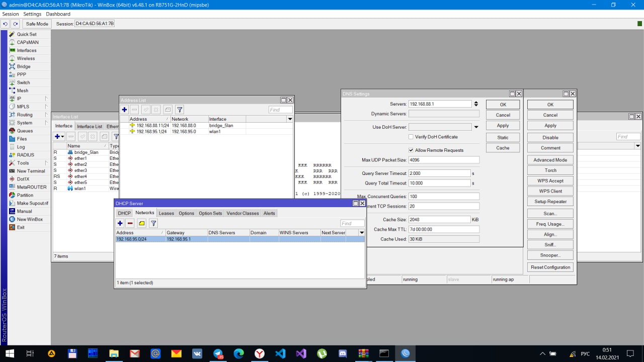Click the Advanced Mode button

tap(550, 160)
